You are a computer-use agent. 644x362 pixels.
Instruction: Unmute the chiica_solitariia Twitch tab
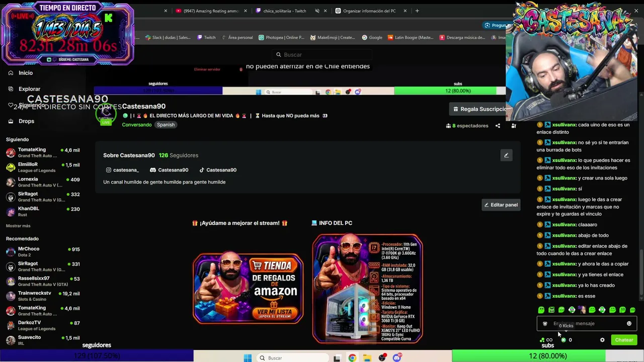point(317,11)
